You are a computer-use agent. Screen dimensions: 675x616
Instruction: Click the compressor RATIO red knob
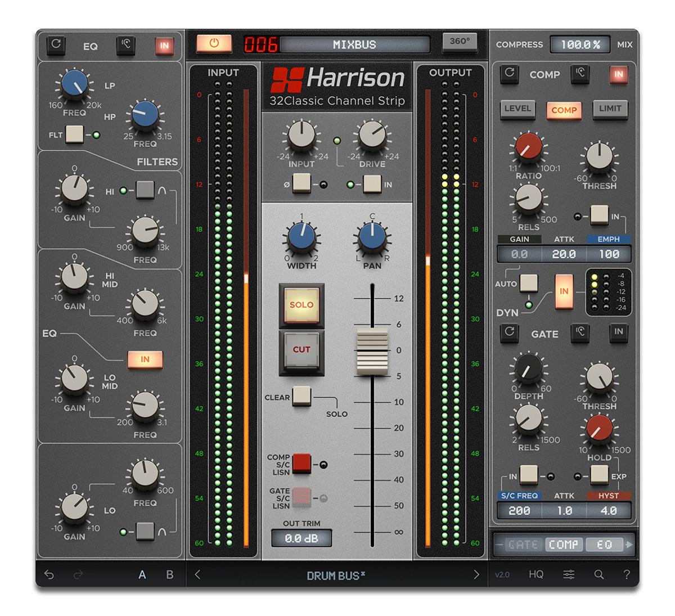tap(529, 146)
